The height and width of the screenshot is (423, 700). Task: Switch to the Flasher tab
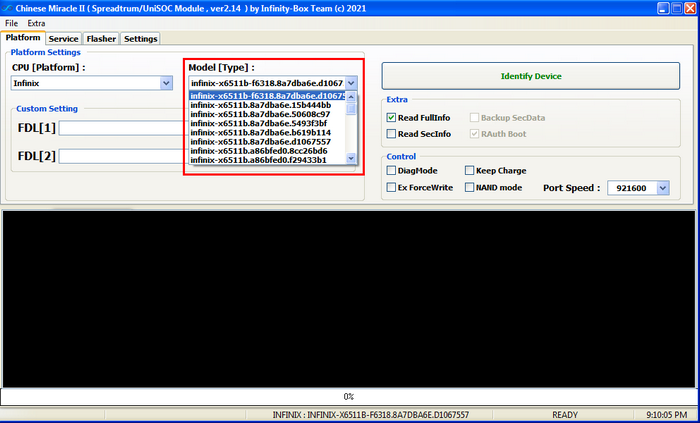[101, 39]
